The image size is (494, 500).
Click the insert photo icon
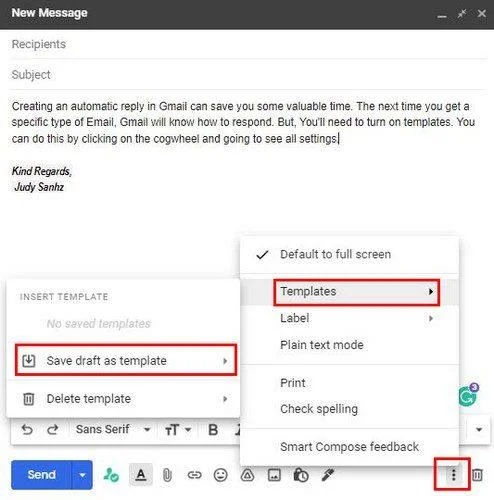coord(274,475)
